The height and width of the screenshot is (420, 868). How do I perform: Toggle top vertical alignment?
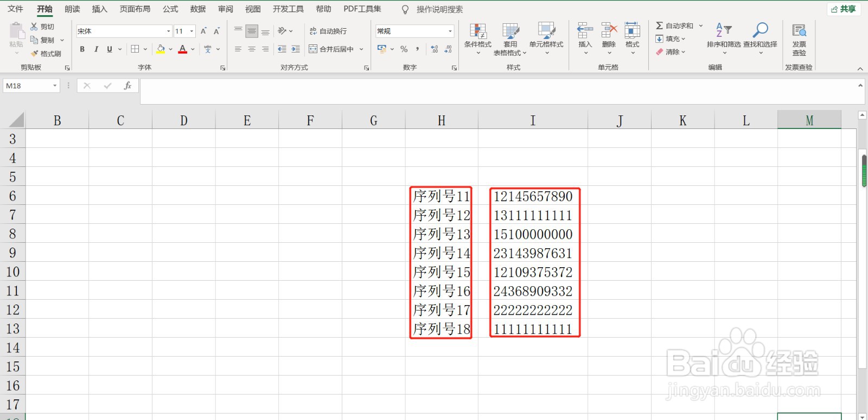pos(238,31)
